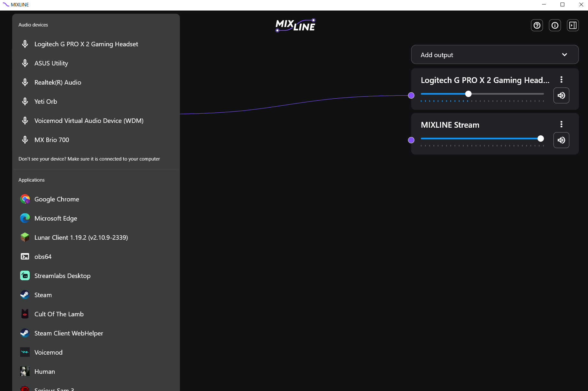Click the Applications section heading

pos(32,180)
